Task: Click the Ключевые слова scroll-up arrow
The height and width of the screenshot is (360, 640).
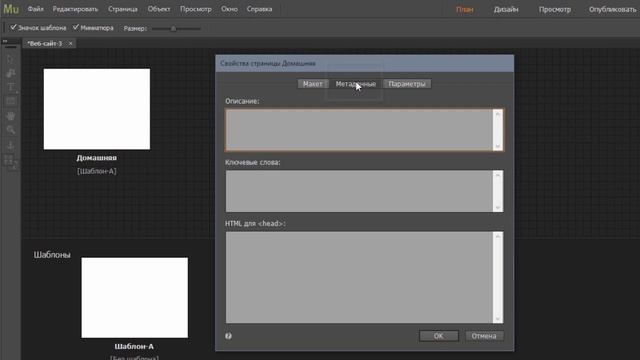Action: pos(498,175)
